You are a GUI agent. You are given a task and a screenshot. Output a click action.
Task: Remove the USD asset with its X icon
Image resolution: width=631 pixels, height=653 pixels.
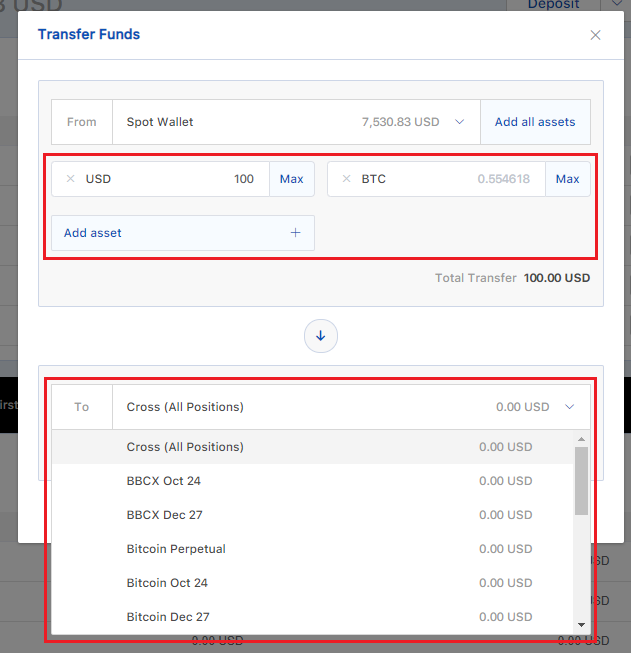(x=70, y=179)
